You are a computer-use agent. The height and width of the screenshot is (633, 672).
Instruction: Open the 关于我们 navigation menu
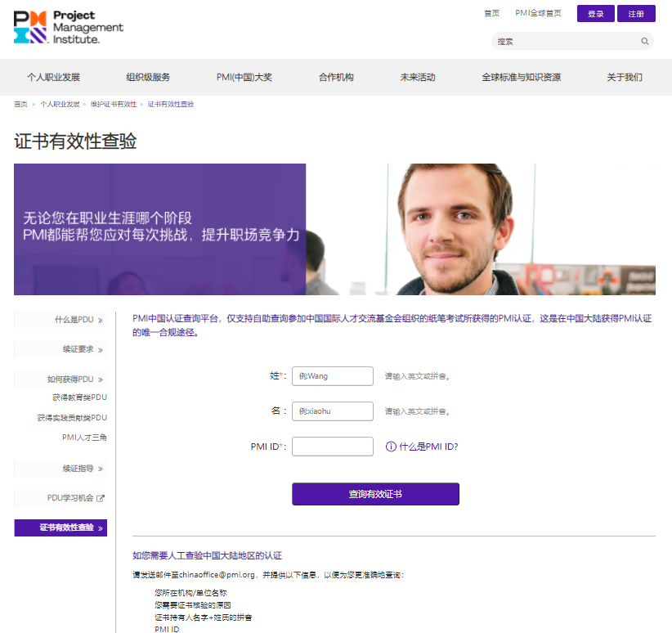626,76
